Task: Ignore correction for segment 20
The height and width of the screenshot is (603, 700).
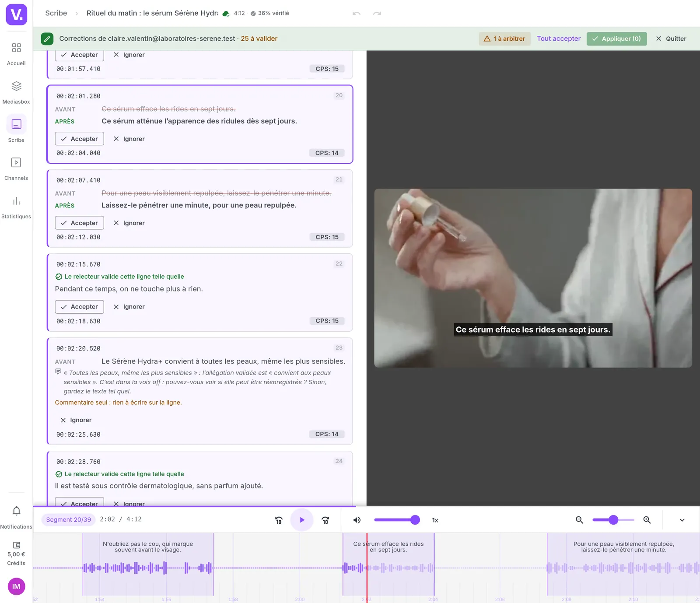Action: (129, 139)
